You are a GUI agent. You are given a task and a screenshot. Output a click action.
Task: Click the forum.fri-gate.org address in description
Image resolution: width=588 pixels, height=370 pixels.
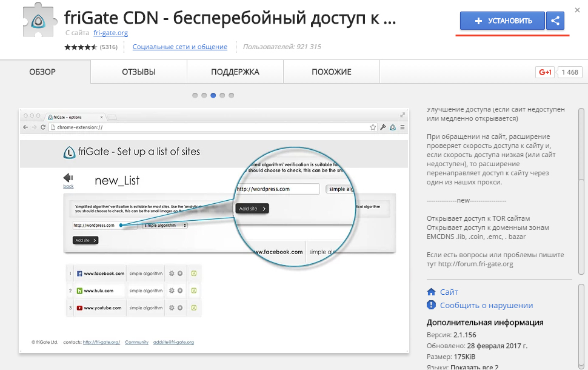coord(475,264)
